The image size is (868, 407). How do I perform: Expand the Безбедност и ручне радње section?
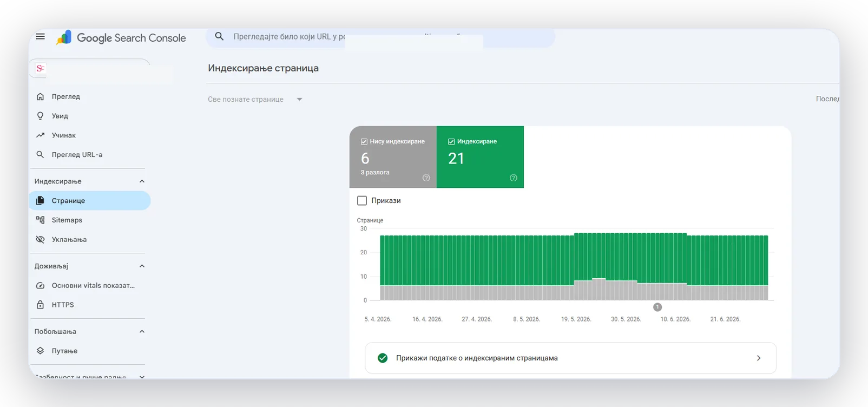point(142,377)
